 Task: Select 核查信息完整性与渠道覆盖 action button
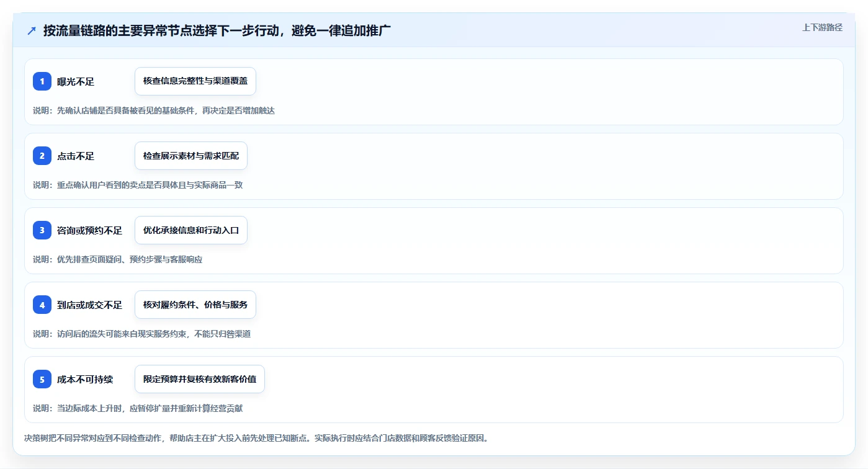(195, 81)
